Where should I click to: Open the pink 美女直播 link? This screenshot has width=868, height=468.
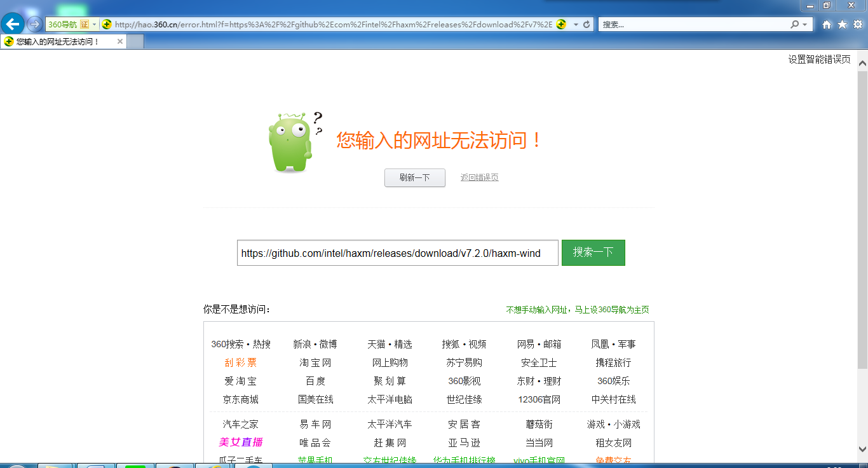241,443
